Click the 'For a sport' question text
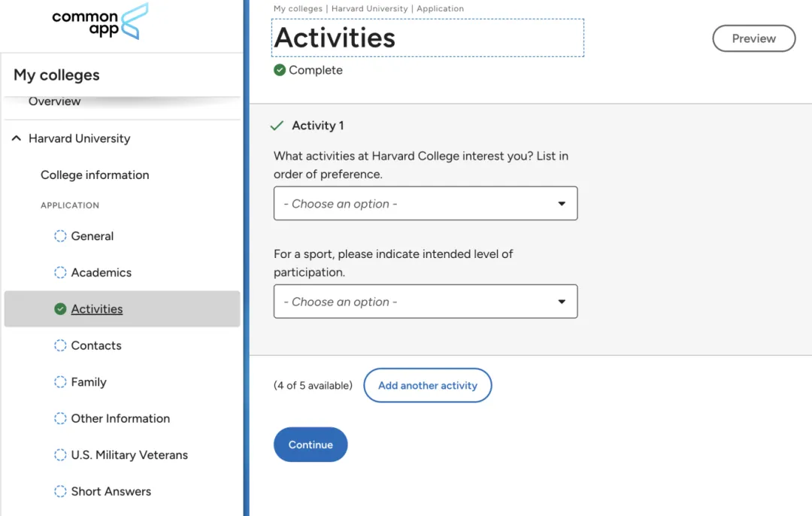The image size is (812, 516). pos(393,263)
